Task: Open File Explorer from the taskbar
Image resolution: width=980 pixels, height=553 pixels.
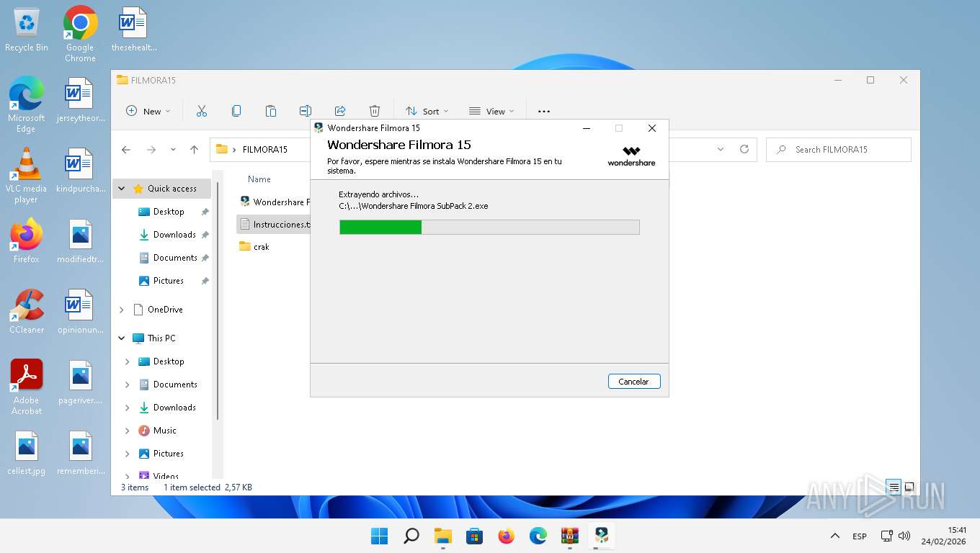Action: click(442, 536)
